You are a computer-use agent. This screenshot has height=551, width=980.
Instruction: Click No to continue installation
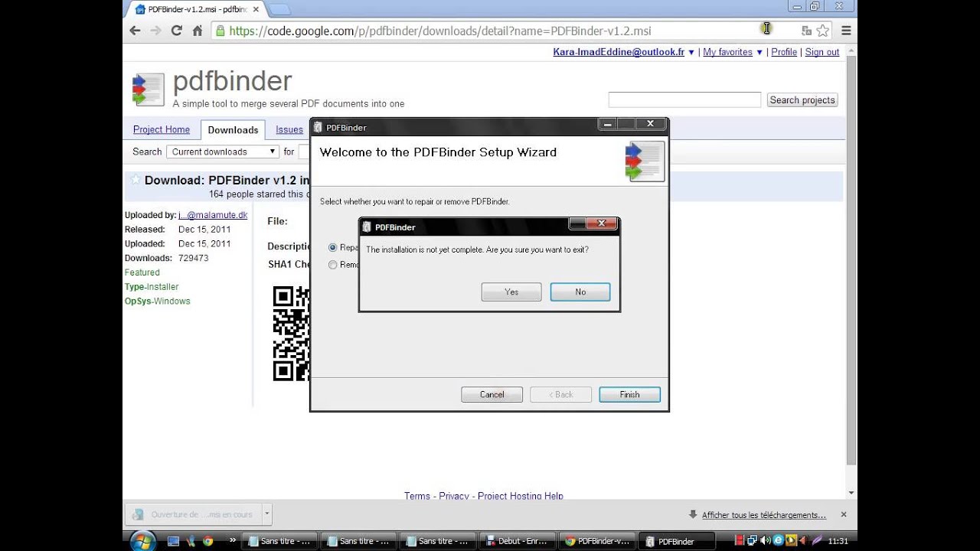580,292
